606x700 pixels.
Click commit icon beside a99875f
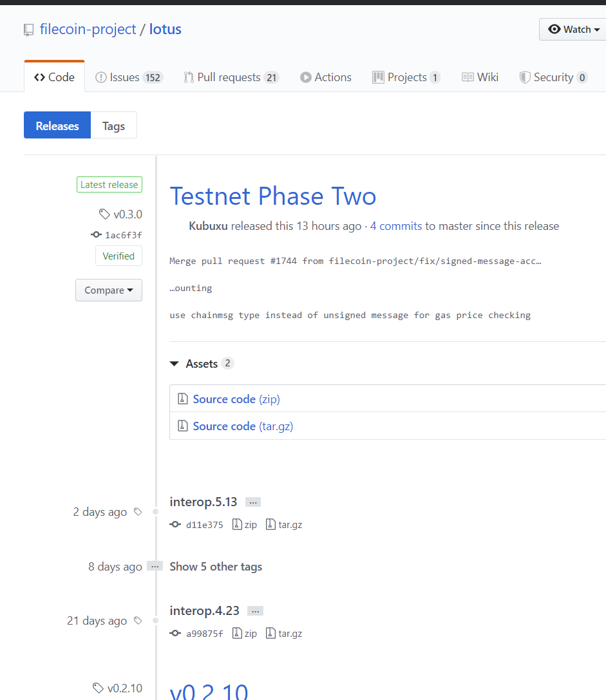pos(176,633)
